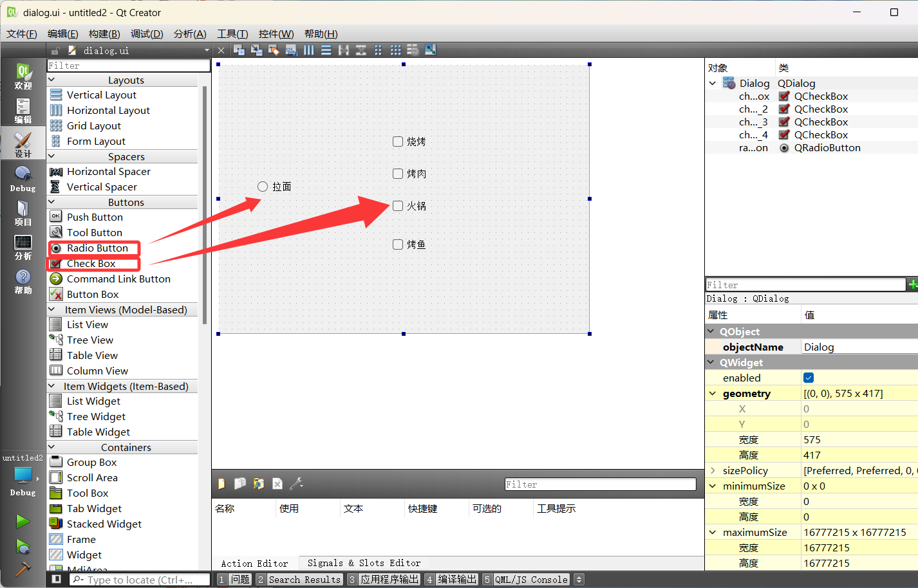Expand the sizePolicy property
The image size is (918, 588).
click(x=713, y=470)
